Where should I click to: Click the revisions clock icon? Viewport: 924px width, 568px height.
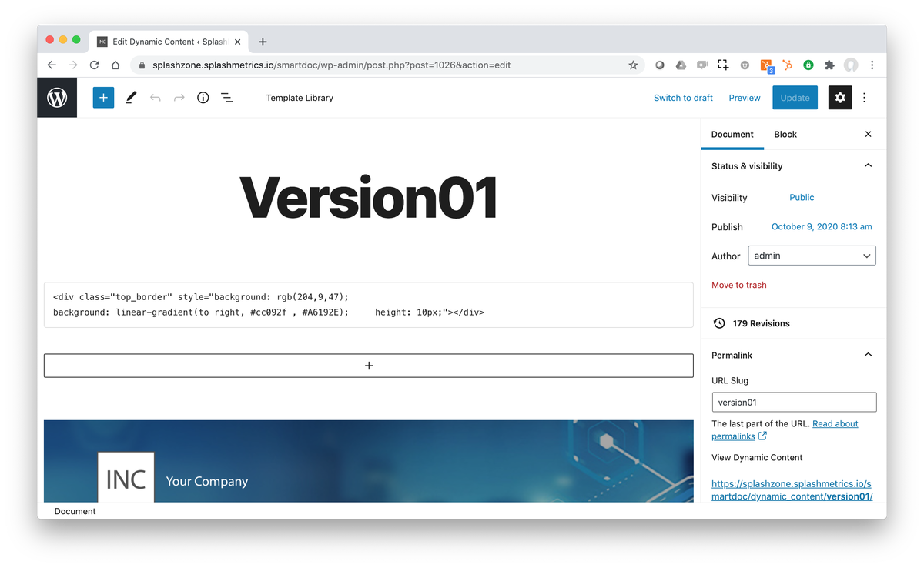(718, 323)
